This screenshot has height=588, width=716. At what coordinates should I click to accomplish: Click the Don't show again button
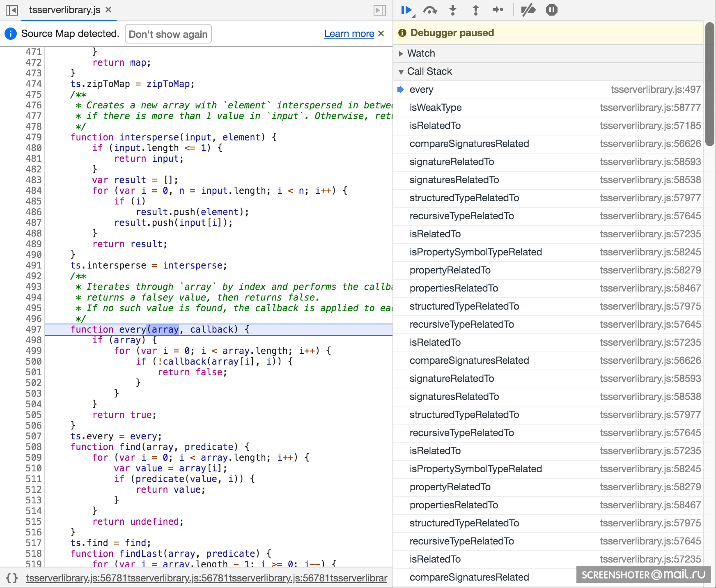tap(168, 34)
